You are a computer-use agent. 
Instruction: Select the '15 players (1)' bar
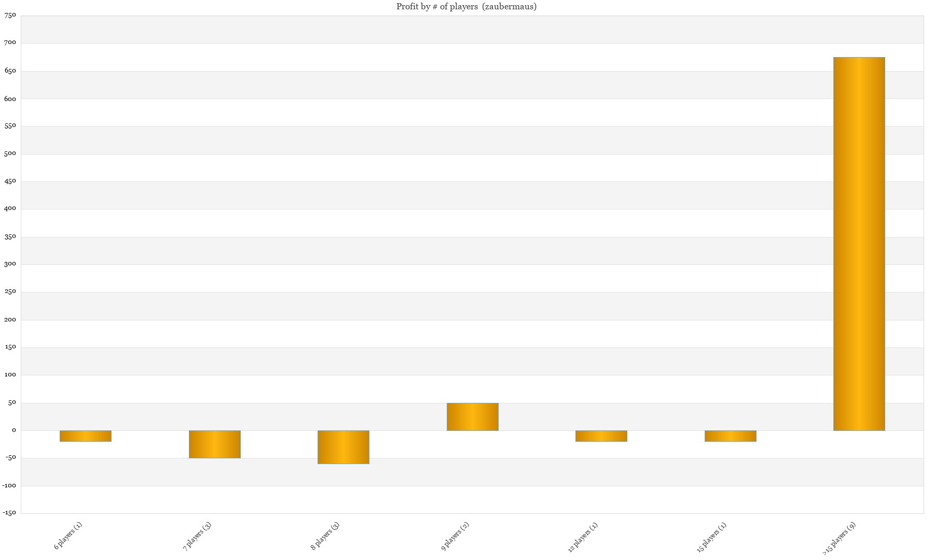731,436
